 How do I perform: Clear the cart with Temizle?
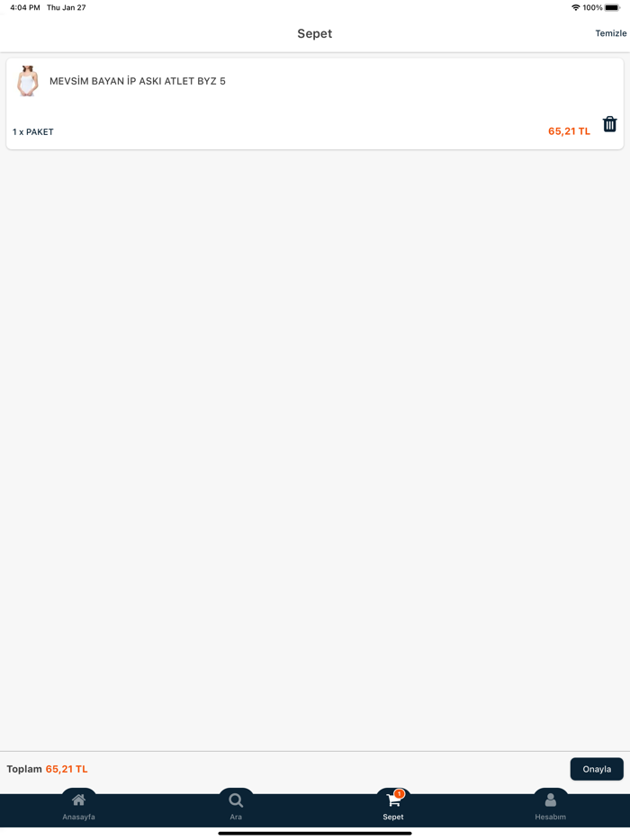(x=611, y=33)
